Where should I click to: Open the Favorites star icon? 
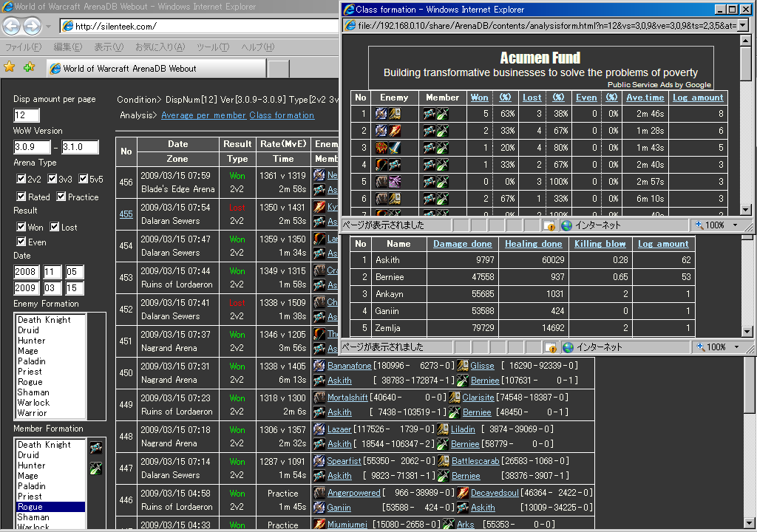click(9, 67)
